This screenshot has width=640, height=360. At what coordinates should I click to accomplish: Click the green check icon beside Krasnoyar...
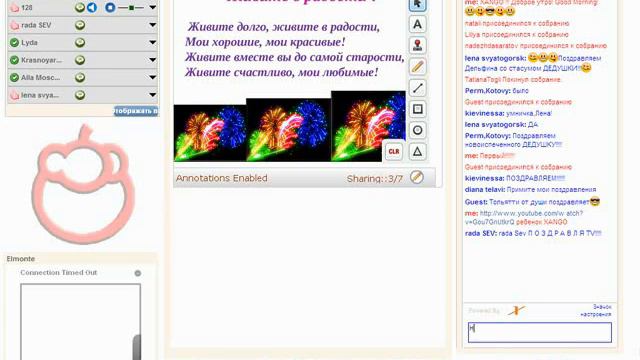point(14,60)
